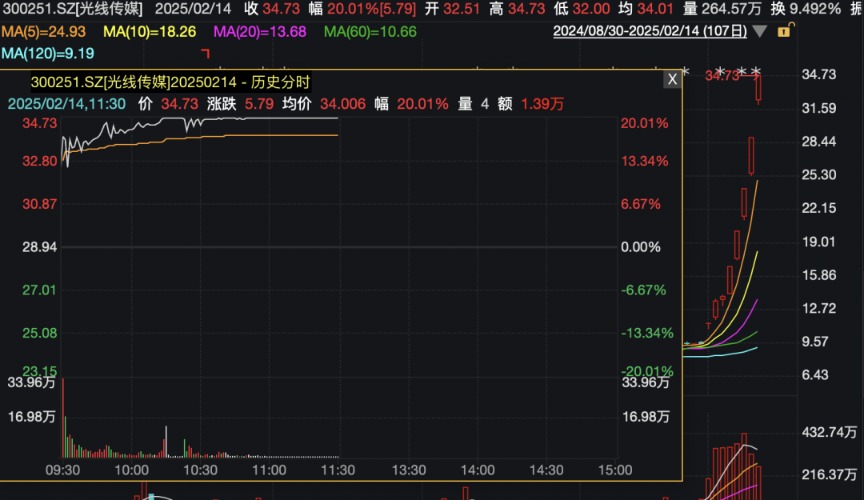Click 13:30 on intraday time axis
The width and height of the screenshot is (864, 500).
(x=409, y=470)
